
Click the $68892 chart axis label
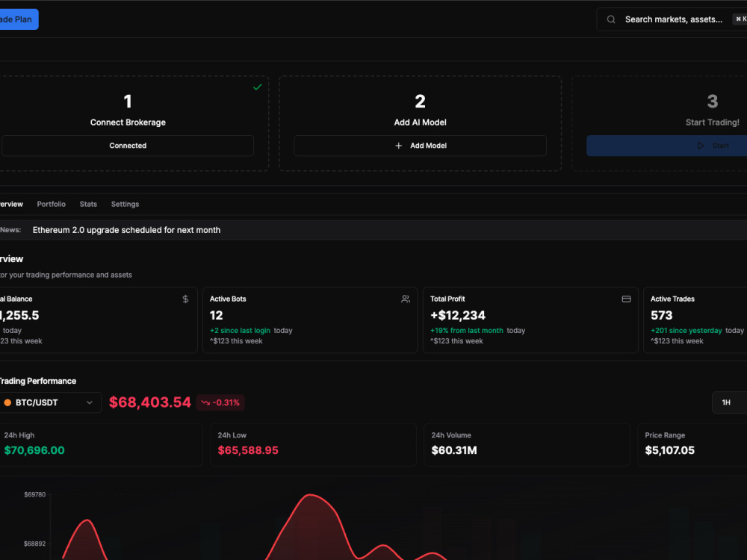[x=35, y=544]
